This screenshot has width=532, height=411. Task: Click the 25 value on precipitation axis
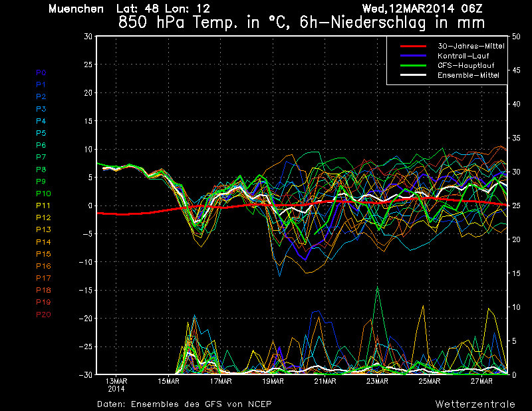pos(516,205)
